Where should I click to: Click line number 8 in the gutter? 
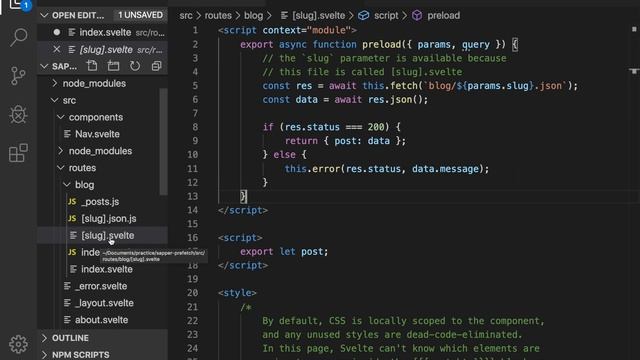pos(195,127)
